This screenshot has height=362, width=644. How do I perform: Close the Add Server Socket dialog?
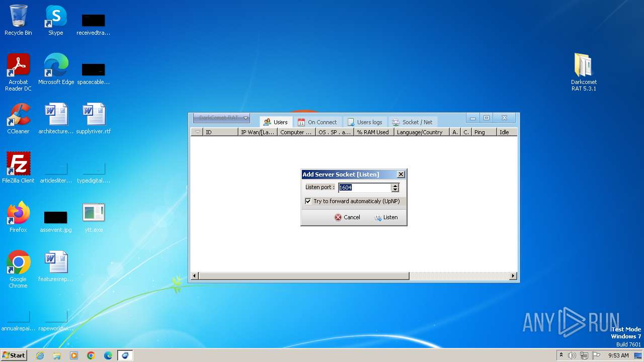click(x=400, y=174)
